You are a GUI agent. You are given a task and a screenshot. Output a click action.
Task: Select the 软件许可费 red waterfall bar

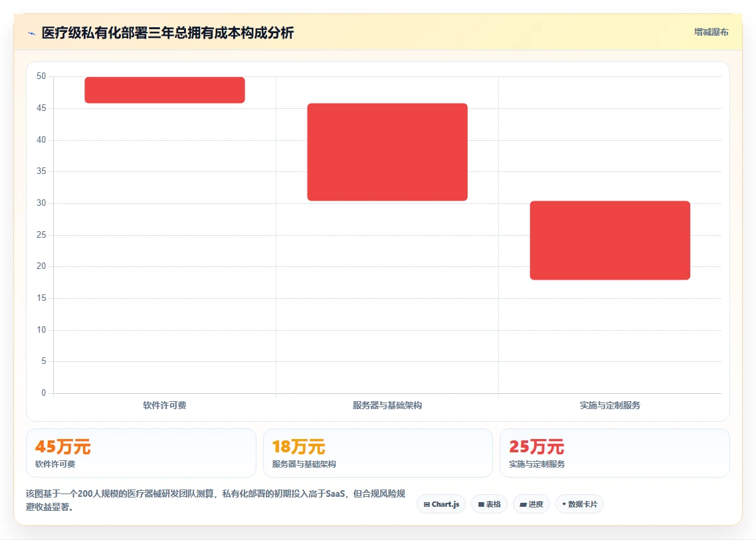[165, 90]
